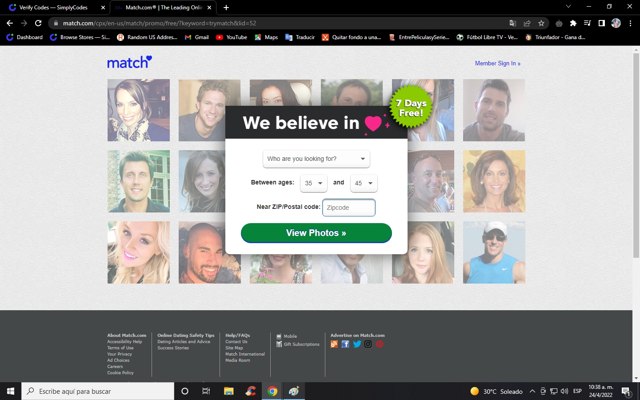Open the Gmail bookmark
This screenshot has width=640, height=400.
pos(197,37)
